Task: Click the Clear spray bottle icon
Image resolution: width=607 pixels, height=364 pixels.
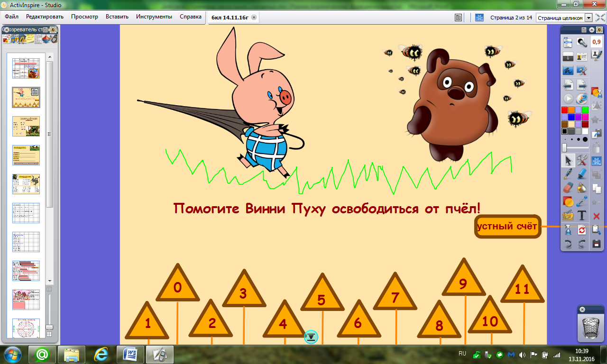Action: click(568, 230)
